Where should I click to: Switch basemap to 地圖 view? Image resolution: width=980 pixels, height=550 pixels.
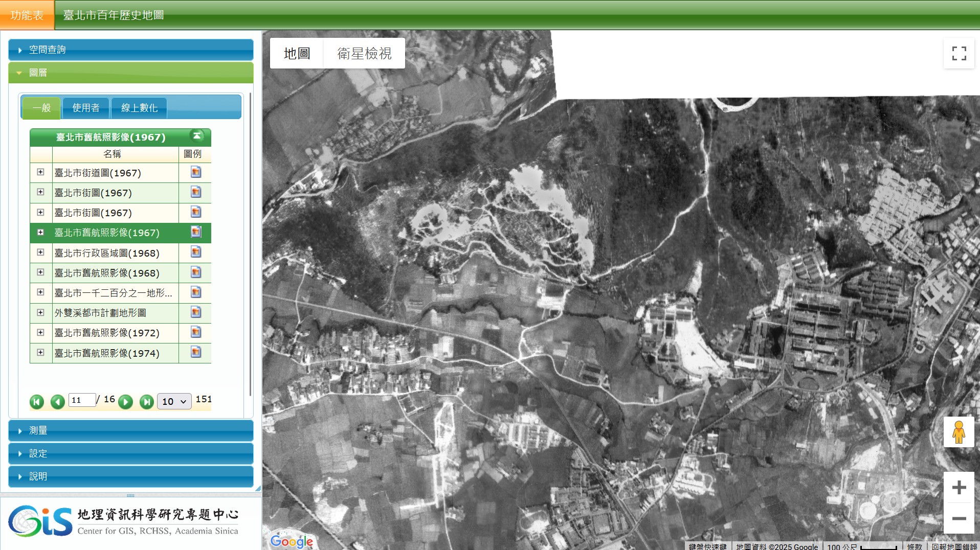tap(297, 53)
